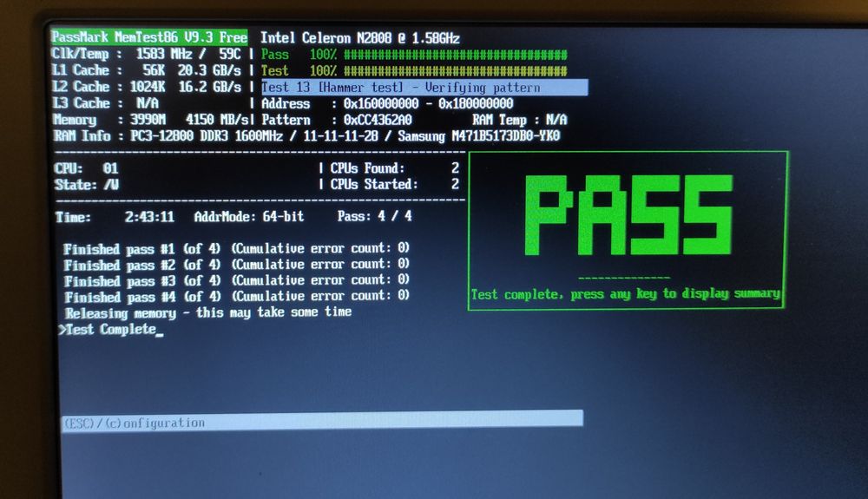Click the L3 Cache N/A entry
This screenshot has height=499, width=868.
(x=105, y=103)
